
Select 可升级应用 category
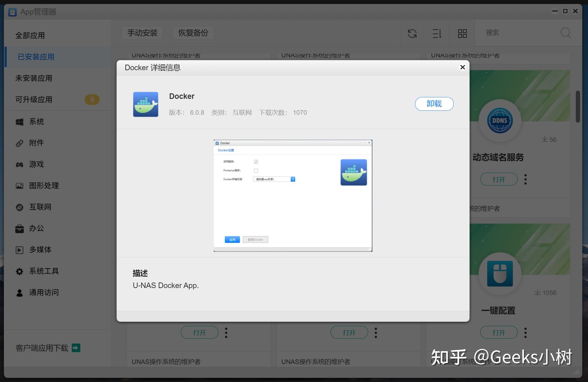tap(34, 100)
